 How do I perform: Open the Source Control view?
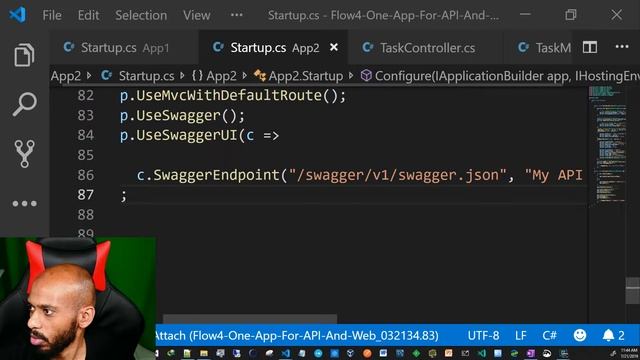(x=24, y=153)
